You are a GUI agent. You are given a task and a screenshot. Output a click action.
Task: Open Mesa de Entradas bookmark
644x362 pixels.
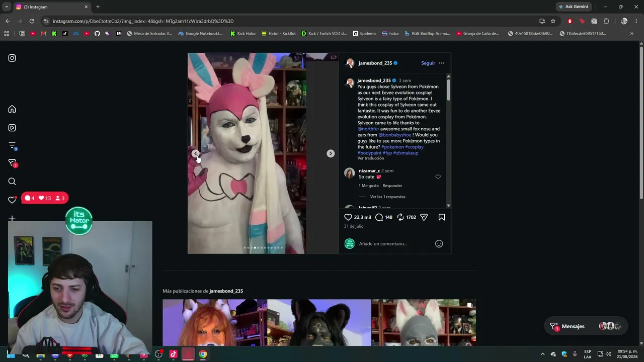(149, 34)
